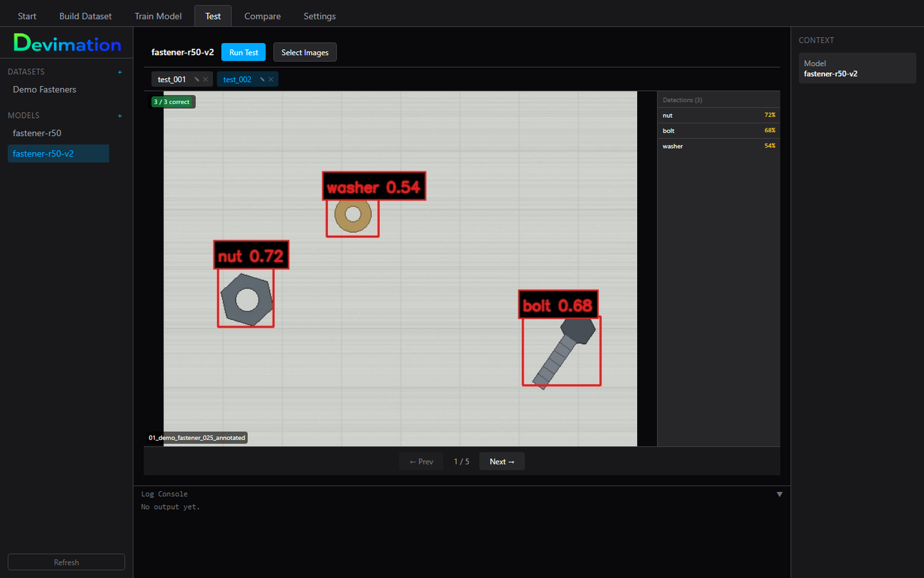The image size is (924, 578).
Task: Select the Test tab
Action: (x=213, y=16)
